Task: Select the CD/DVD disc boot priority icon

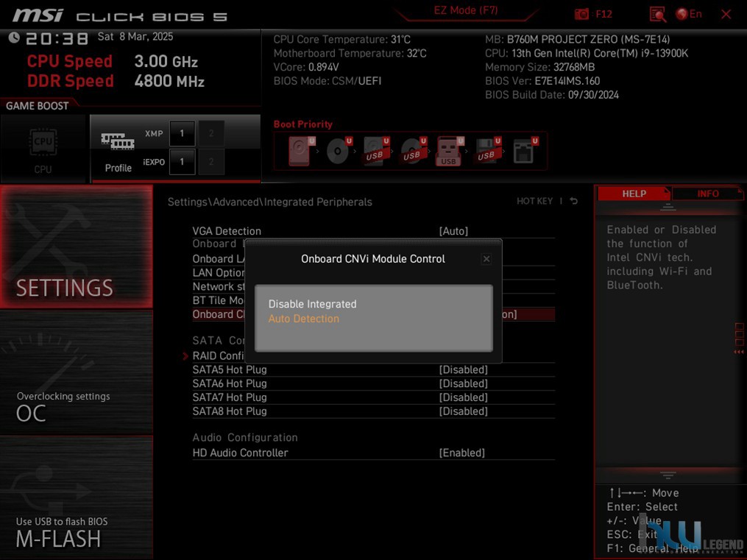Action: [339, 150]
